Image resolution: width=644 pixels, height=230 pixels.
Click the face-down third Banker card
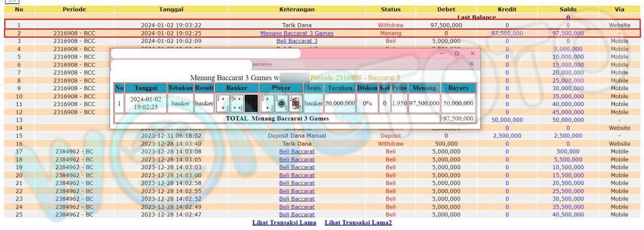251,103
